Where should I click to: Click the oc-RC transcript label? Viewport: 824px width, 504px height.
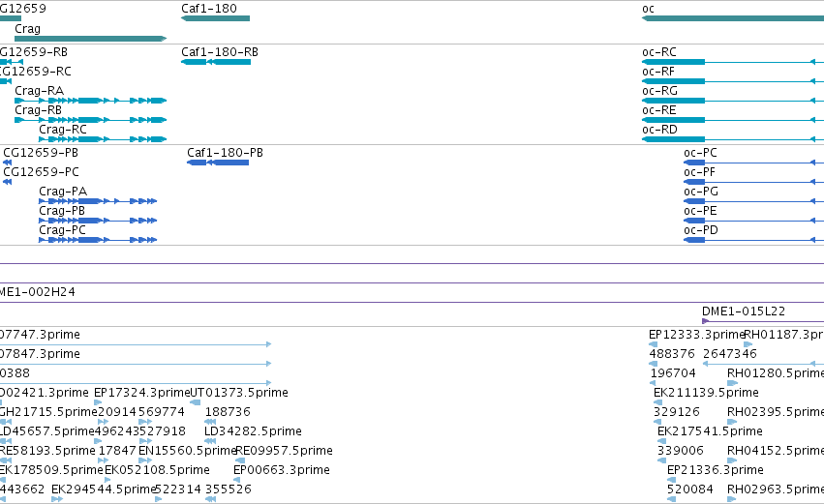tap(659, 52)
